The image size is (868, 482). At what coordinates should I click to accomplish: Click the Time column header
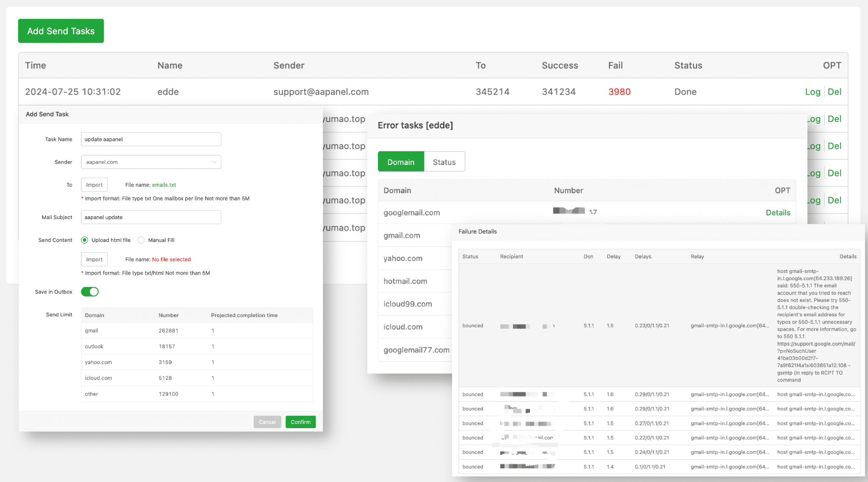coord(35,65)
